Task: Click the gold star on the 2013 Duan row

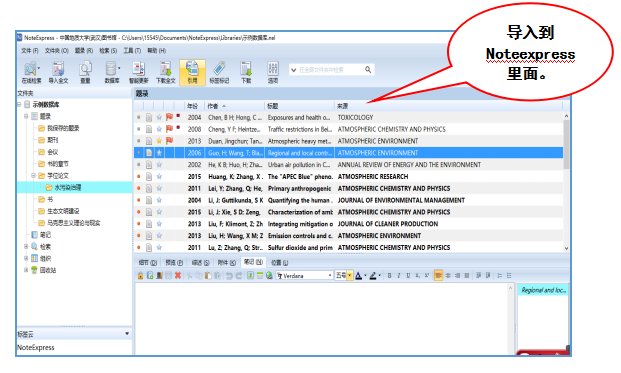Action: coord(159,141)
